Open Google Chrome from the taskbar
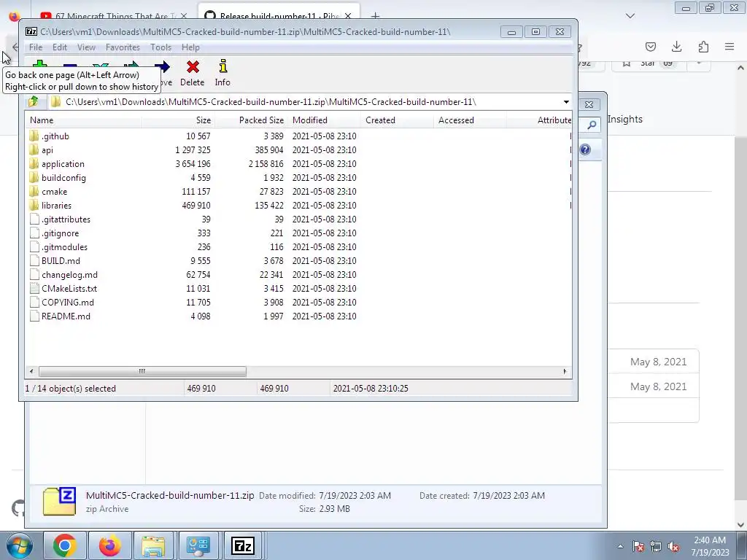 65,545
